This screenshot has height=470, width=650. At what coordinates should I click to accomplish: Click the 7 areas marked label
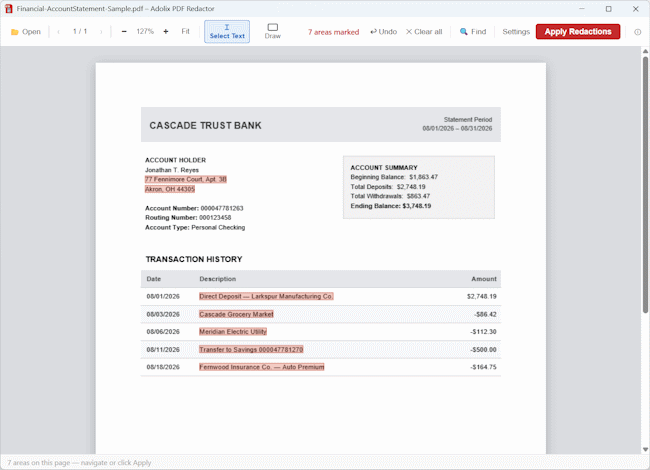coord(333,32)
